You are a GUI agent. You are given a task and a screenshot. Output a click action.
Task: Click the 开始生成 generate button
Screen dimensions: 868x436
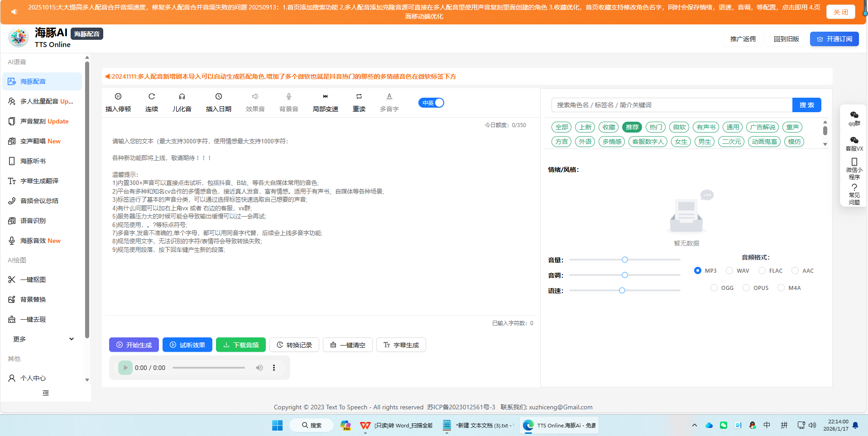(134, 345)
